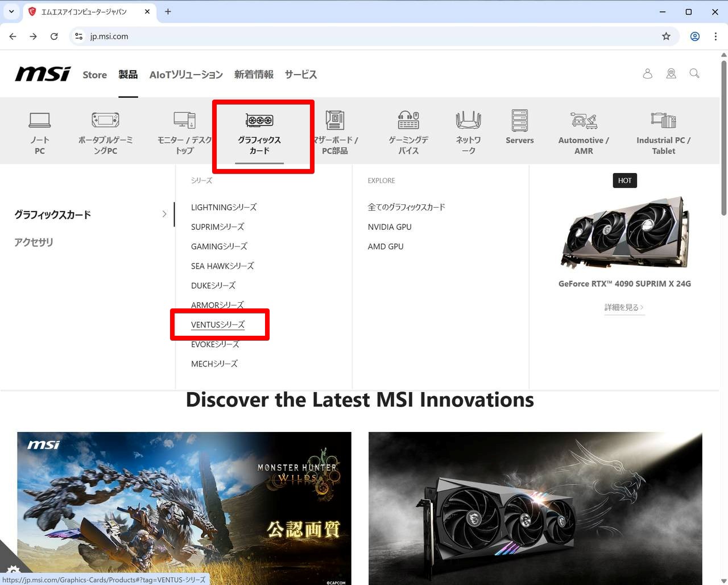The image size is (728, 585).
Task: Open the Servers category
Action: tap(519, 127)
